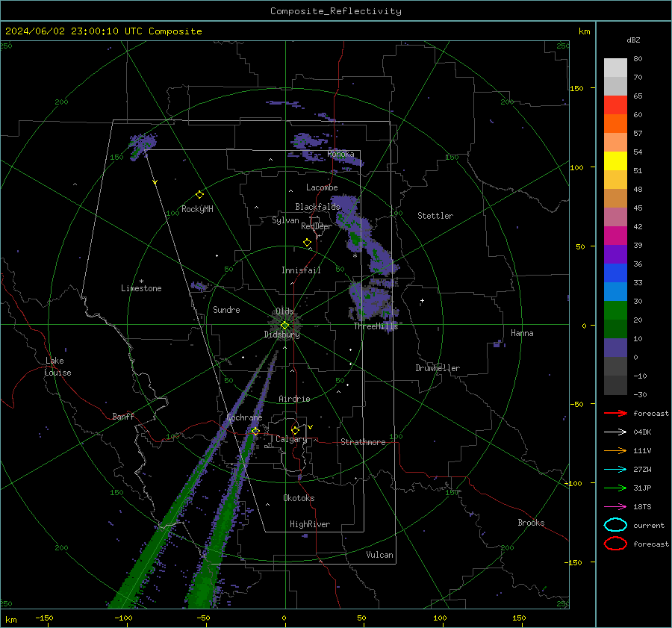Image resolution: width=672 pixels, height=628 pixels.
Task: Pick the slate-purple 10-0 dBZ color swatch
Action: (615, 348)
